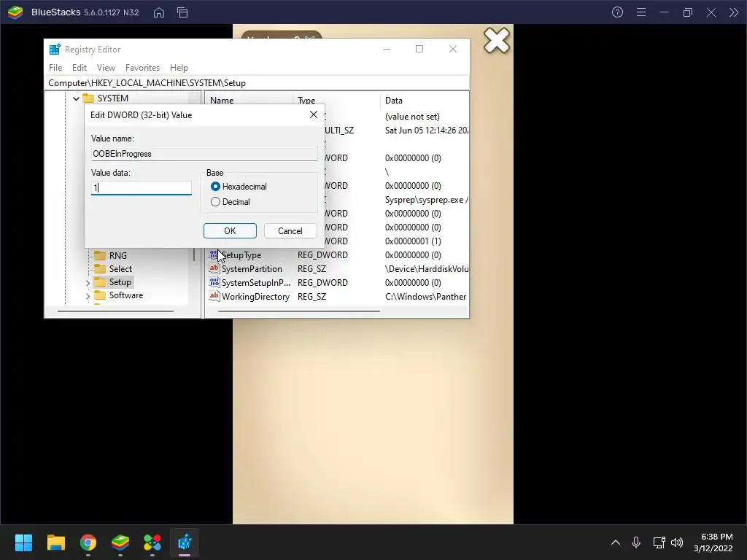Select the Select folder in tree
The width and height of the screenshot is (747, 560).
pyautogui.click(x=120, y=269)
